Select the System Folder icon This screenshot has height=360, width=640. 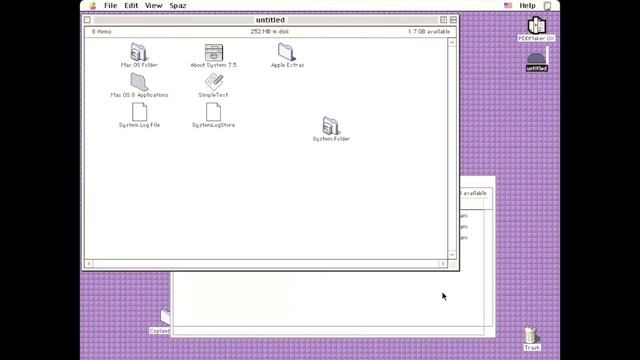click(331, 126)
